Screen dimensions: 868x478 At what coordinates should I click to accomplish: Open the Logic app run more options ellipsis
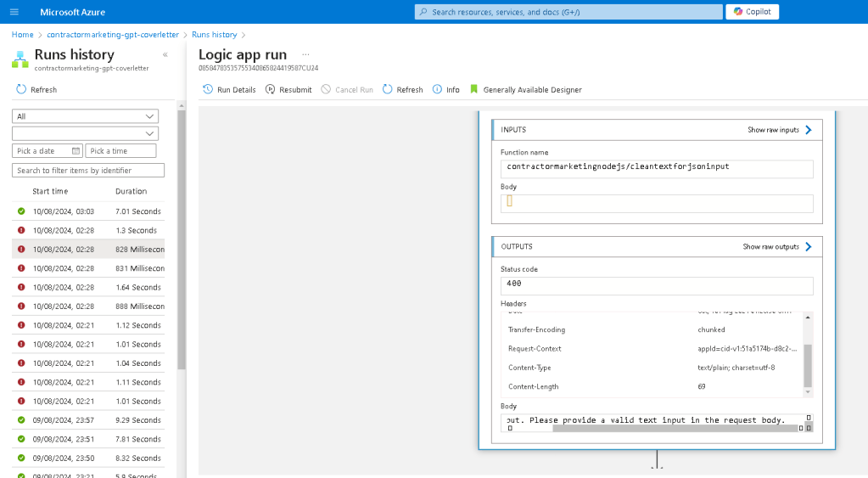(x=305, y=54)
